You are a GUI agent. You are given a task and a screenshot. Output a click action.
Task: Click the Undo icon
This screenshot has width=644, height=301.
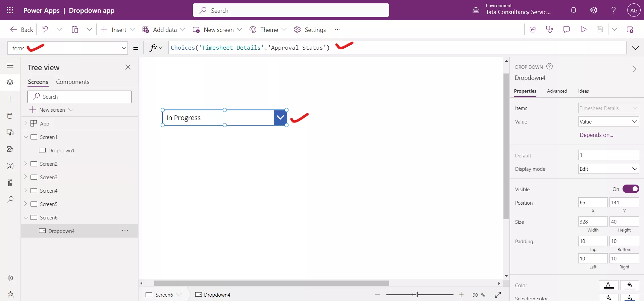click(x=45, y=29)
